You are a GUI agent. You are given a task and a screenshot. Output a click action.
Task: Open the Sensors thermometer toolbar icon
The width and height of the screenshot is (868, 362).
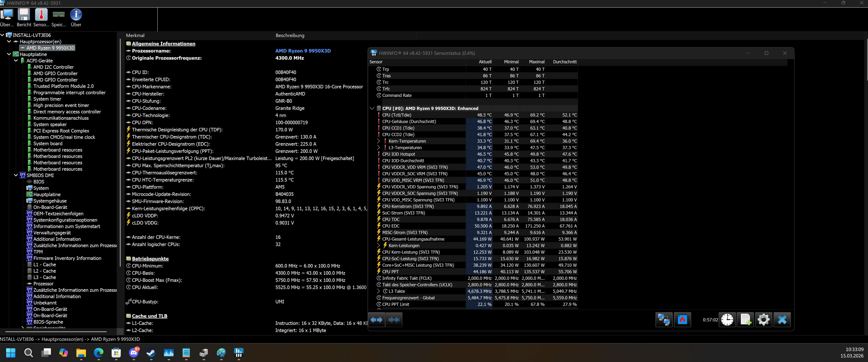click(41, 15)
